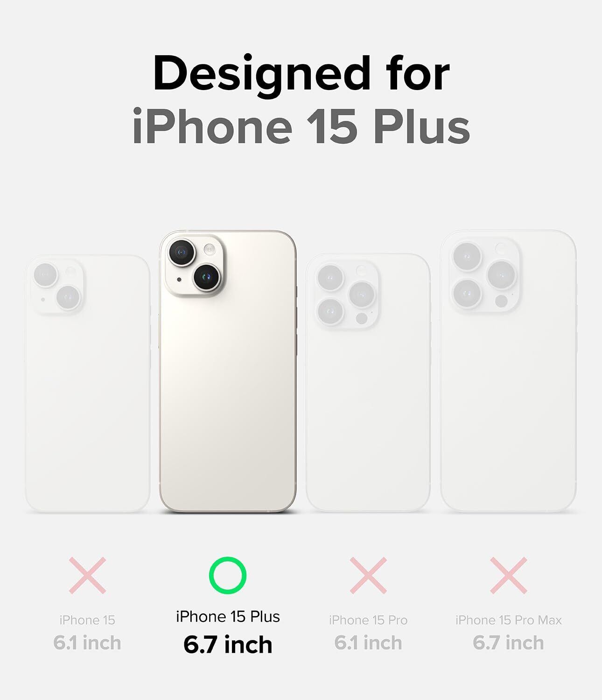Select the faded iPhone 15 phone image

(x=87, y=383)
